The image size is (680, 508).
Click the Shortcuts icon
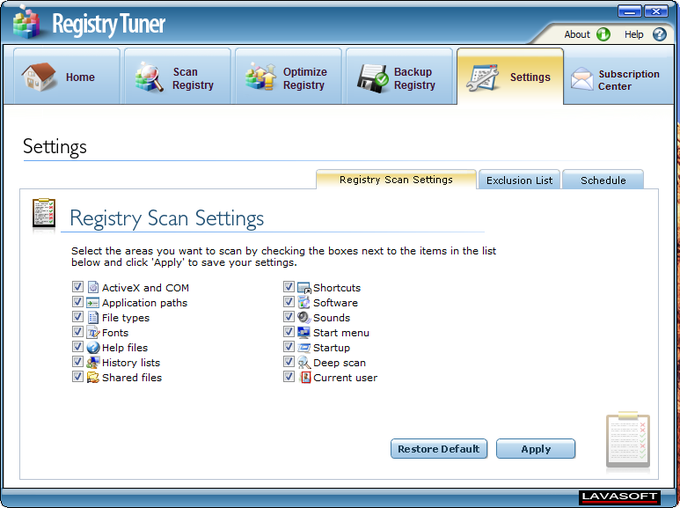click(304, 288)
